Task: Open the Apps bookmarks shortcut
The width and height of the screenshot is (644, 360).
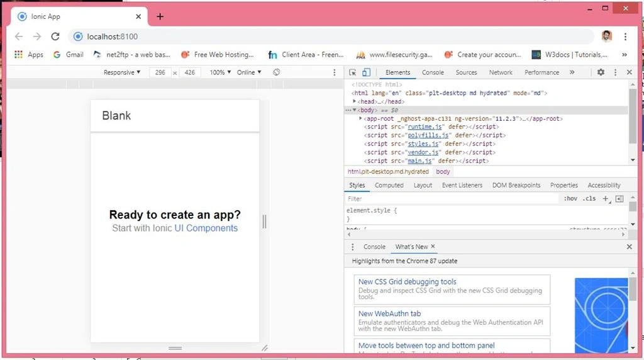Action: (x=29, y=55)
